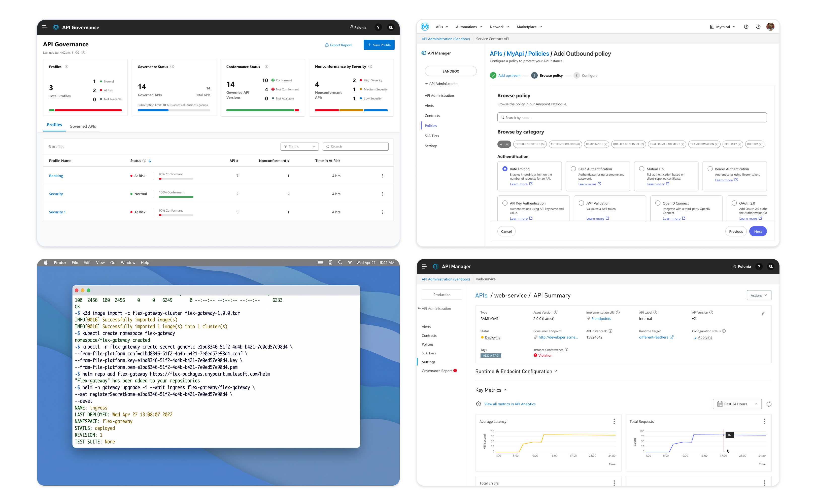Select Rate limiting policy radio button

pos(505,169)
